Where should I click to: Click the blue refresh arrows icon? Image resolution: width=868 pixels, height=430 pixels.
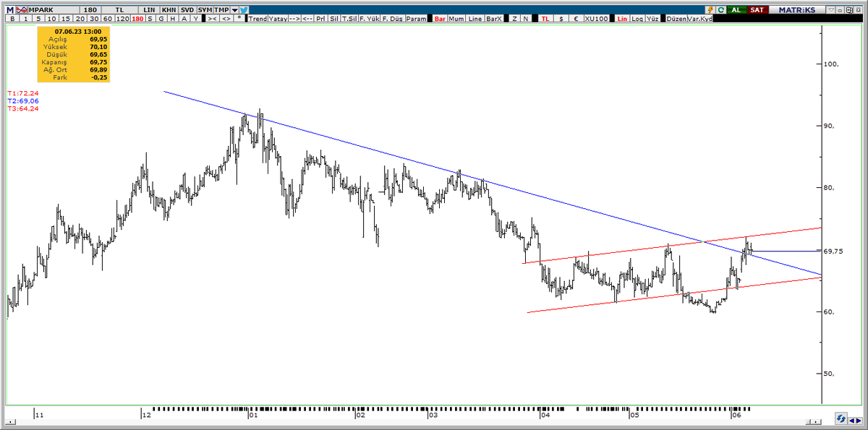(841, 418)
